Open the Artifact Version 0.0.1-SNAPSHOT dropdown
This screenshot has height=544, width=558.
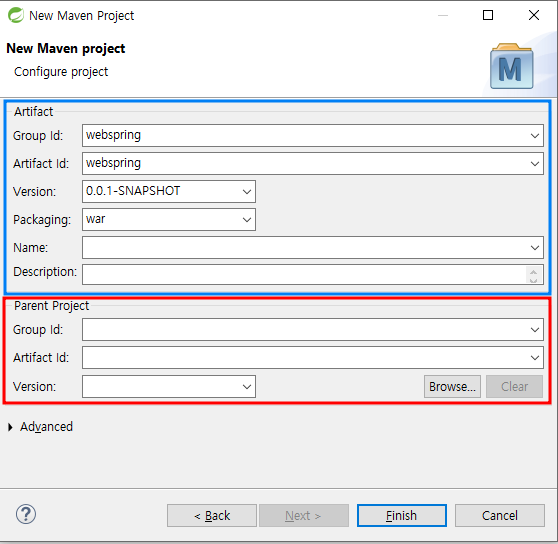pos(247,191)
